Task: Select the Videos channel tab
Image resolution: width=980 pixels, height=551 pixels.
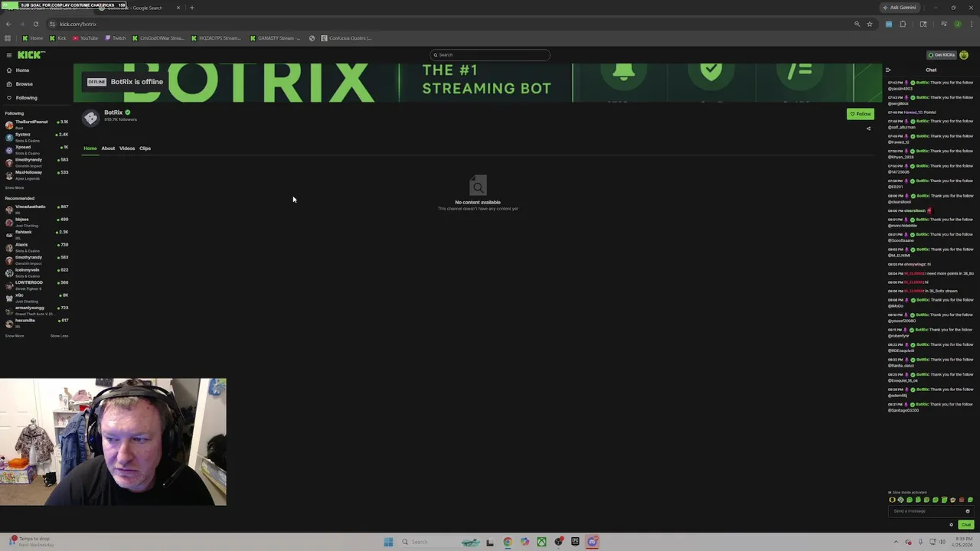Action: pyautogui.click(x=127, y=148)
